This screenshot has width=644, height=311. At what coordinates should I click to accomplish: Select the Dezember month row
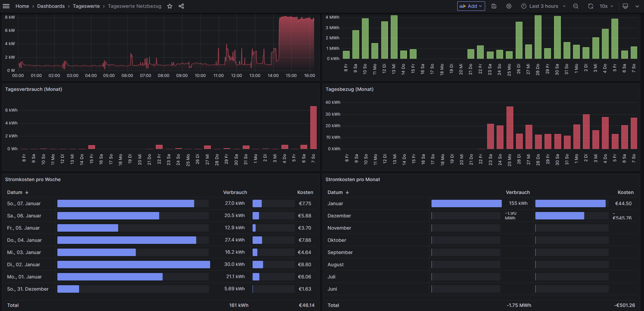[x=481, y=216]
